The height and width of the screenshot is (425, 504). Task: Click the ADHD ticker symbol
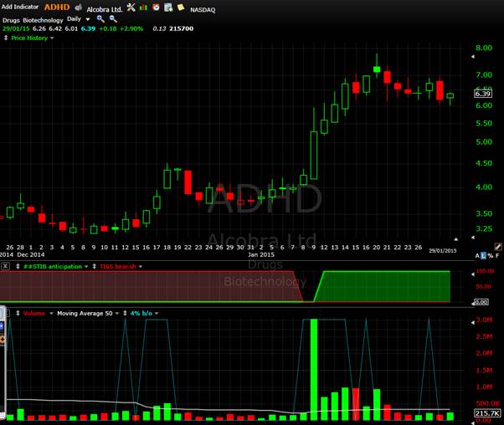57,7
